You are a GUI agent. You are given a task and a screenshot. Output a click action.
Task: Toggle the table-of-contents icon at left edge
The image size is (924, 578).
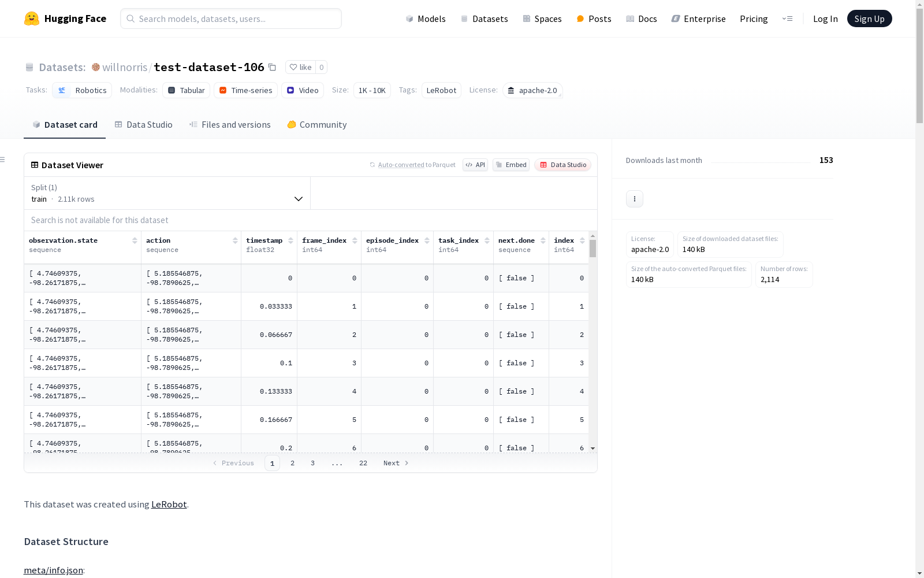(x=3, y=160)
